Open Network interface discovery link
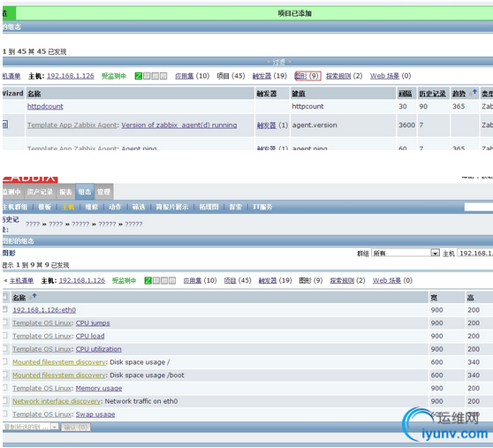This screenshot has width=493, height=448. [57, 401]
